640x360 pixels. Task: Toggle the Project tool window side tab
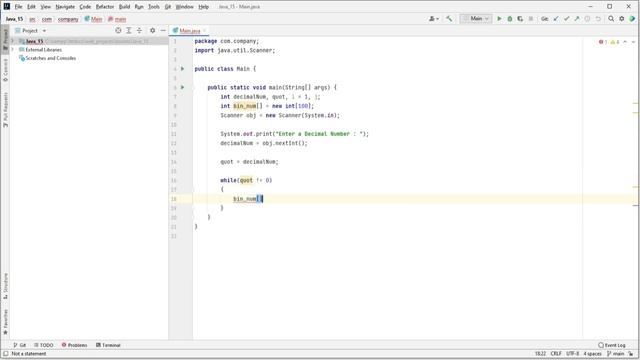(5, 39)
